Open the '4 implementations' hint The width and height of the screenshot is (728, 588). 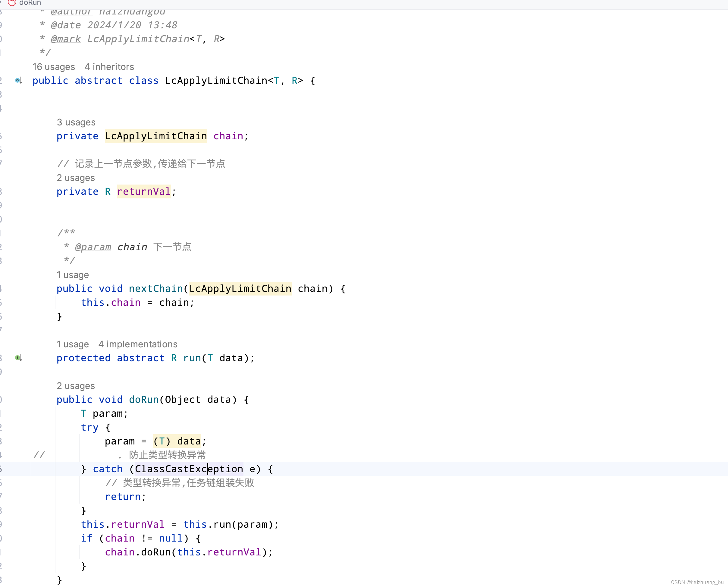point(138,344)
